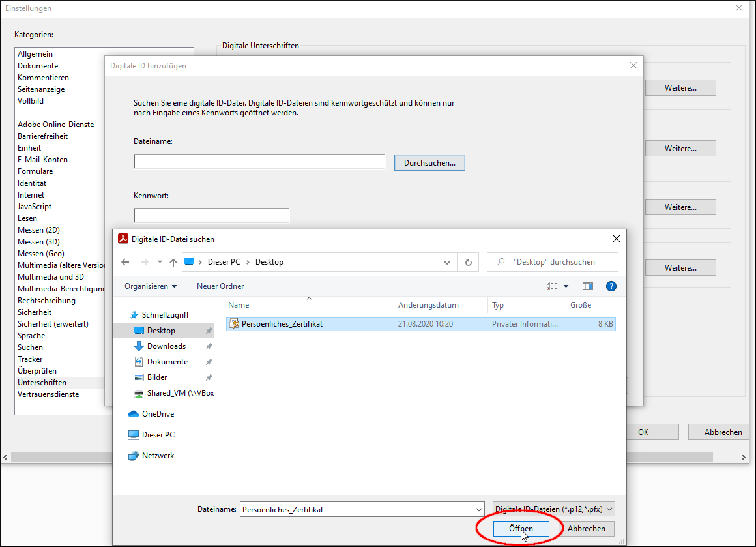Toggle the preview pane icon
This screenshot has width=756, height=547.
(588, 286)
